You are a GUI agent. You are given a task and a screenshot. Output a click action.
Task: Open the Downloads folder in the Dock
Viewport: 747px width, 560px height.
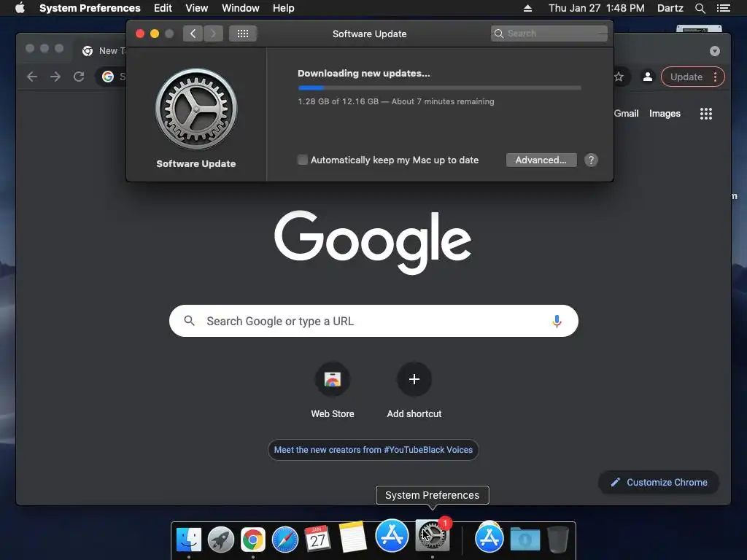click(525, 539)
